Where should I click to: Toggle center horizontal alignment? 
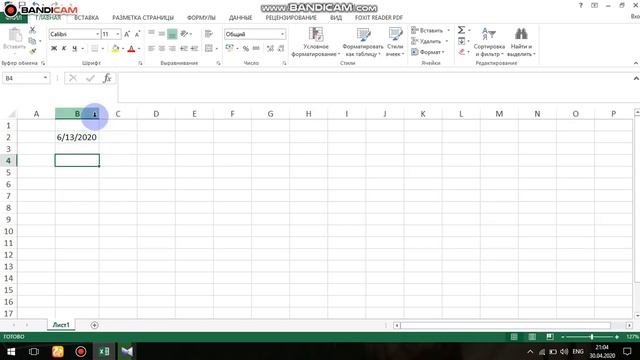[162, 49]
